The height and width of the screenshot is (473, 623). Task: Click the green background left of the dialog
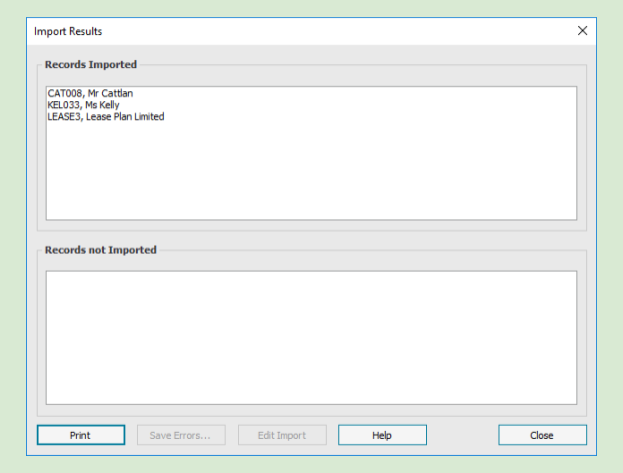(x=12, y=240)
